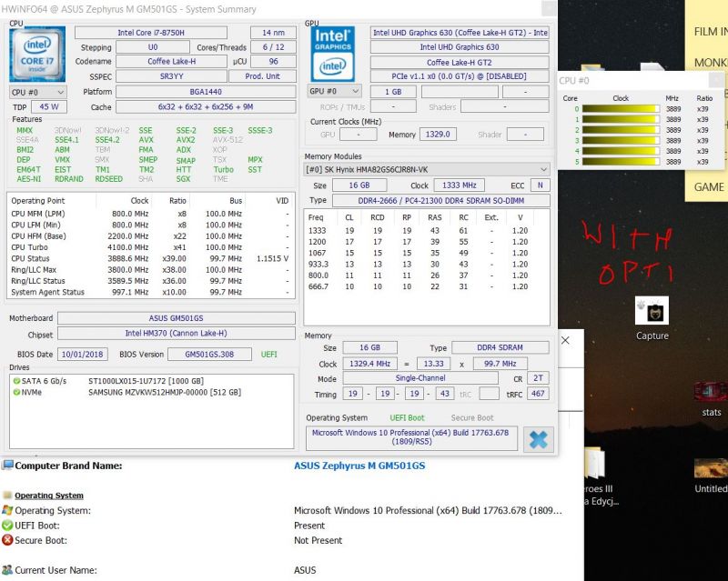The height and width of the screenshot is (581, 728).
Task: Click the tRFC value 467
Action: [538, 394]
